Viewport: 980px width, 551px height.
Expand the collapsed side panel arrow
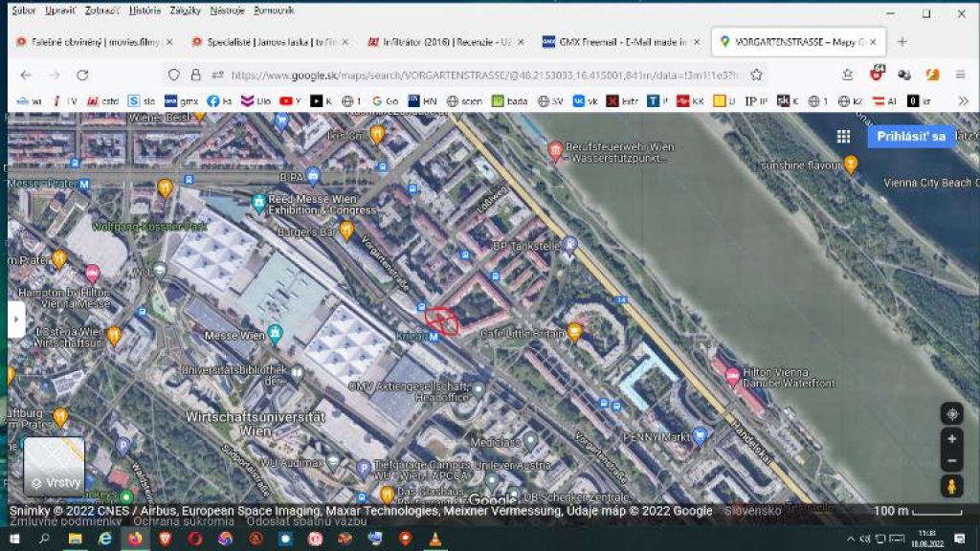(x=16, y=320)
